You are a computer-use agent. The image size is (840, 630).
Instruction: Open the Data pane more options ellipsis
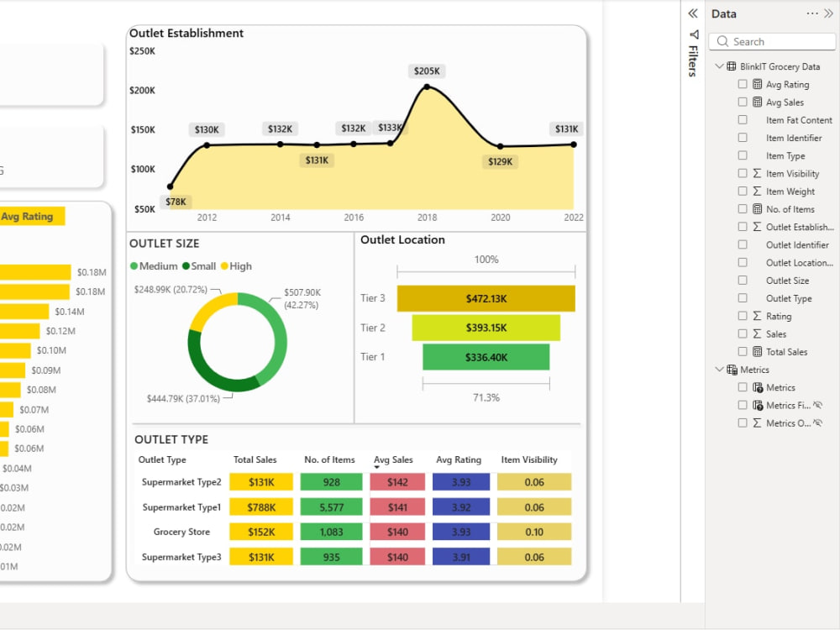coord(812,13)
